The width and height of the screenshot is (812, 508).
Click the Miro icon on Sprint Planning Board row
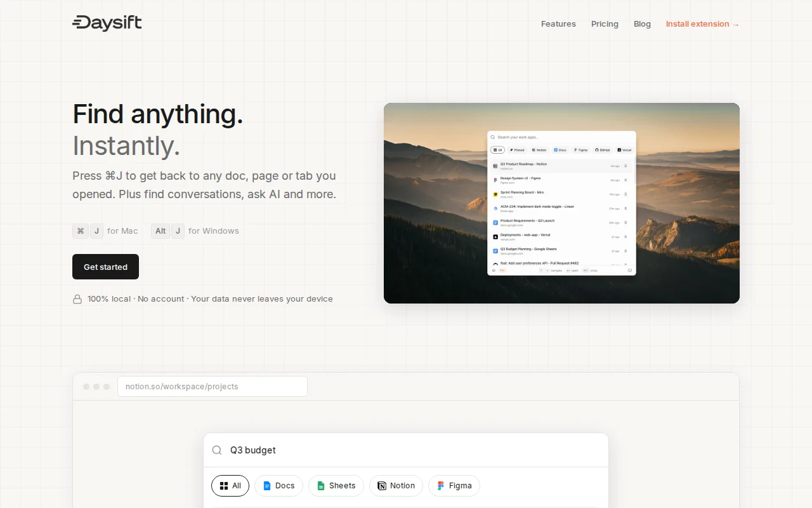(495, 194)
